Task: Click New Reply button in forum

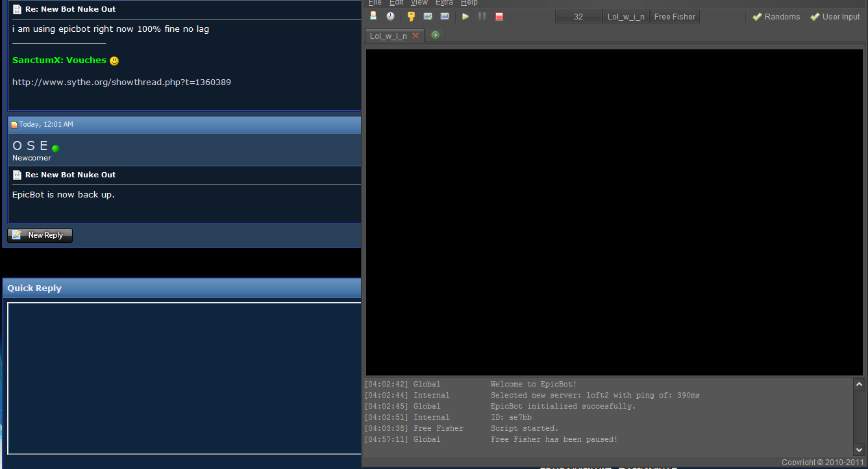Action: click(40, 235)
